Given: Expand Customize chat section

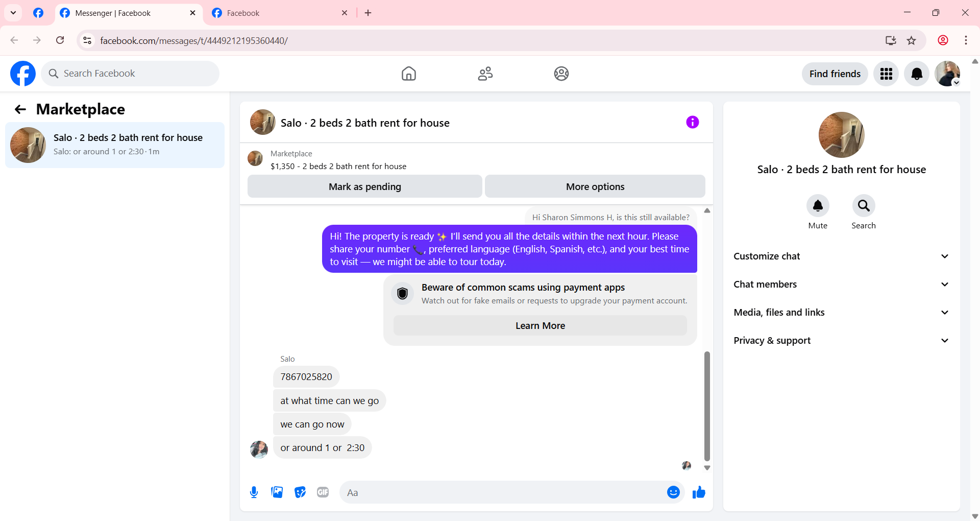Looking at the screenshot, I should [x=841, y=256].
